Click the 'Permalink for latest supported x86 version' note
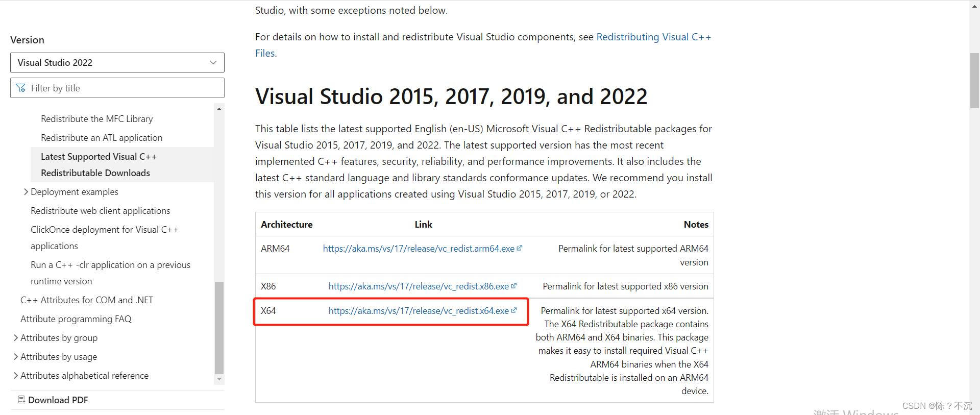980x415 pixels. point(625,286)
